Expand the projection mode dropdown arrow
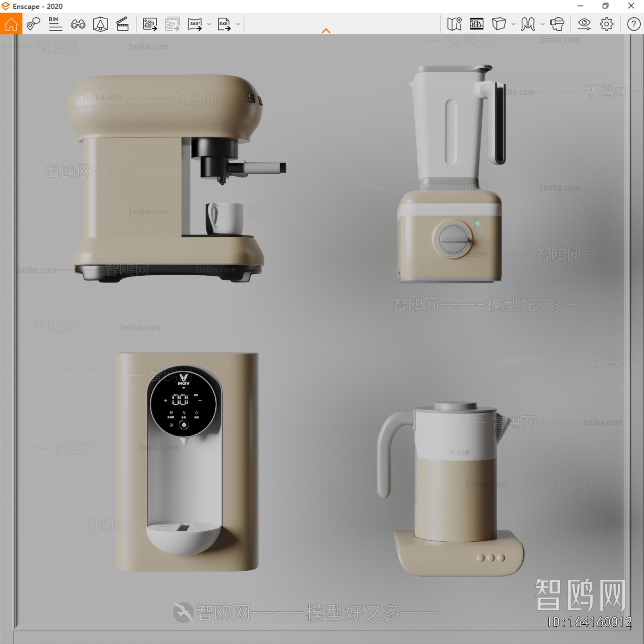 pos(514,24)
